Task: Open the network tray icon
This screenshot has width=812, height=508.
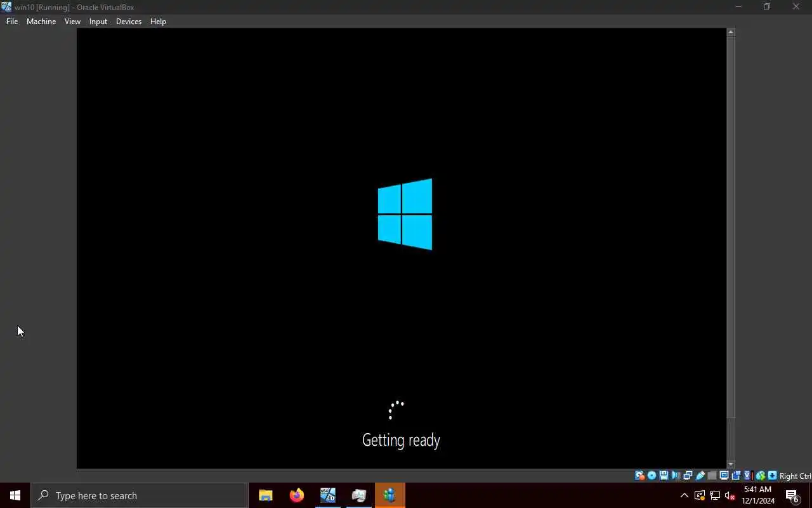Action: click(x=715, y=495)
